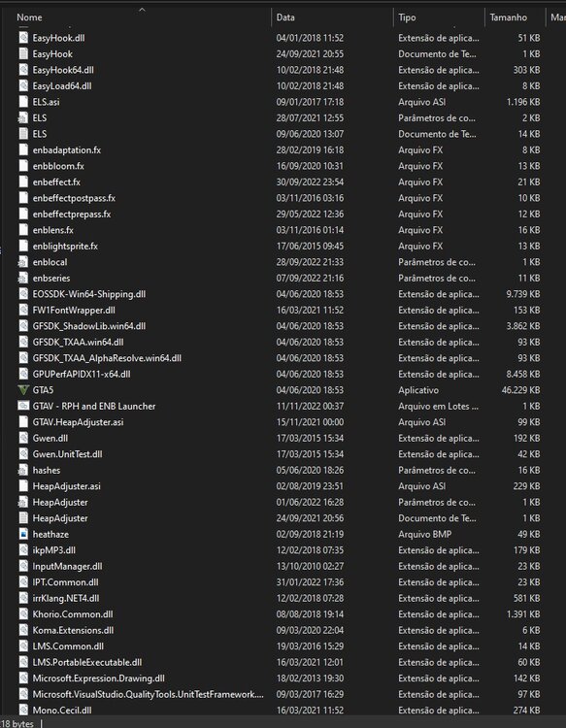Click the GTAV.HeapAdjuster.asi file icon
This screenshot has width=566, height=728.
coord(23,422)
